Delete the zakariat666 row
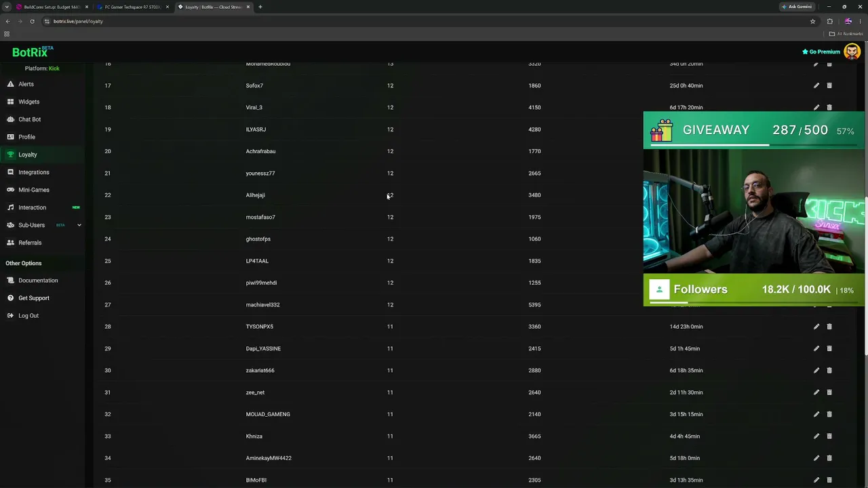 pyautogui.click(x=829, y=370)
